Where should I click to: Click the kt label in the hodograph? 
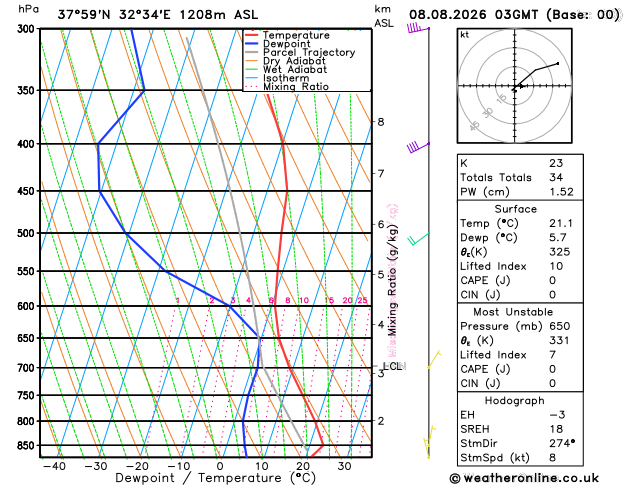coord(465,35)
